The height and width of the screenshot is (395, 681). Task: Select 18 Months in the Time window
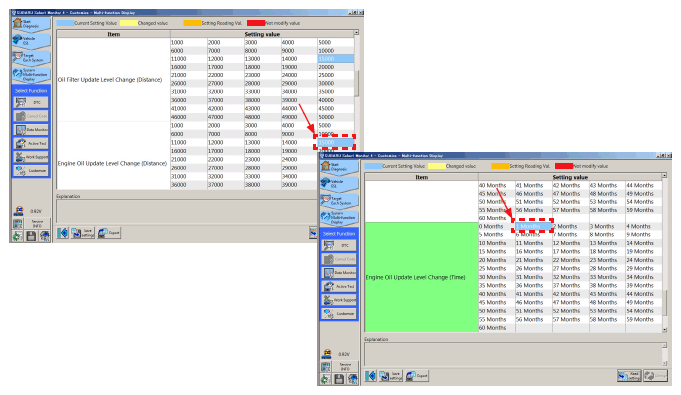[x=607, y=252]
